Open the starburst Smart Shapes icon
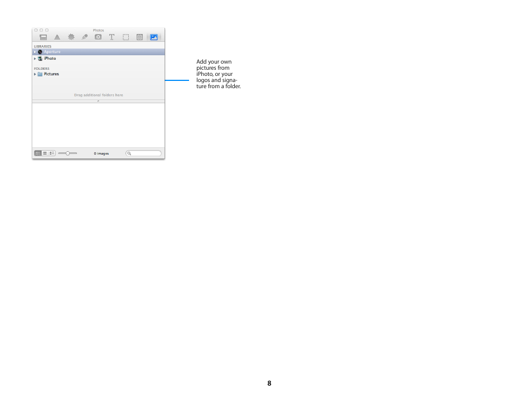Viewport: 532px width, 404px height. (x=71, y=37)
